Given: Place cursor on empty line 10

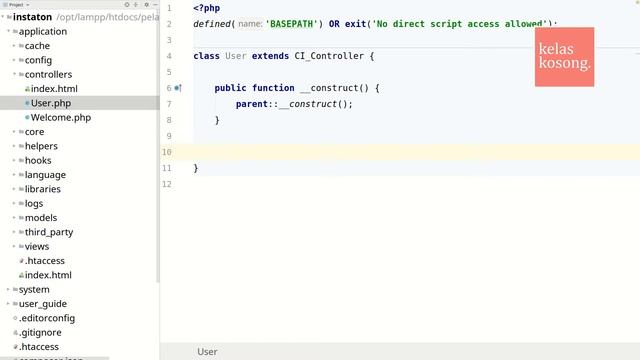Looking at the screenshot, I should (x=400, y=152).
